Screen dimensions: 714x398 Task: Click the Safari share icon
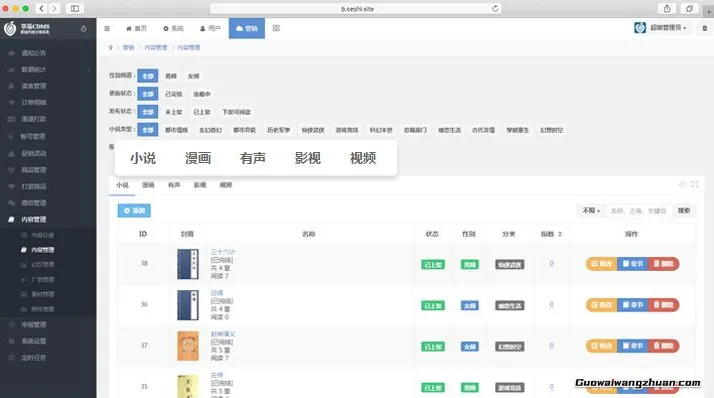click(667, 9)
